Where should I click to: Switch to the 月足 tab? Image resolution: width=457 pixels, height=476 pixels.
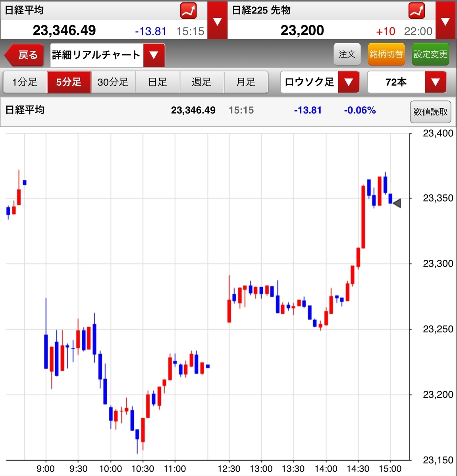tap(246, 82)
